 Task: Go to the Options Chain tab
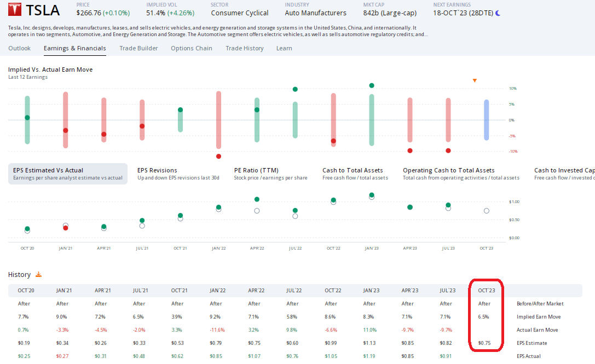coord(191,48)
